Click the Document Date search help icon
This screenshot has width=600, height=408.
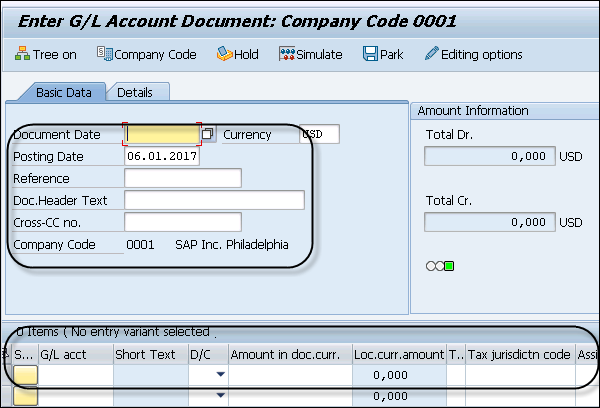[208, 134]
